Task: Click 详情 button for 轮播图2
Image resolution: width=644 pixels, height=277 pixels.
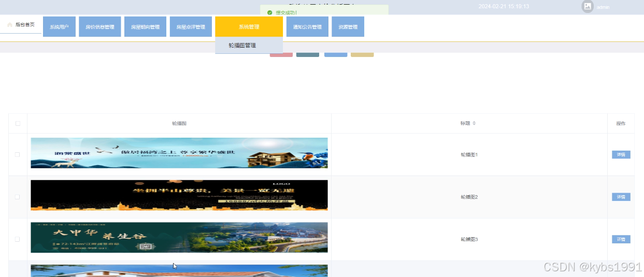Action: [621, 197]
